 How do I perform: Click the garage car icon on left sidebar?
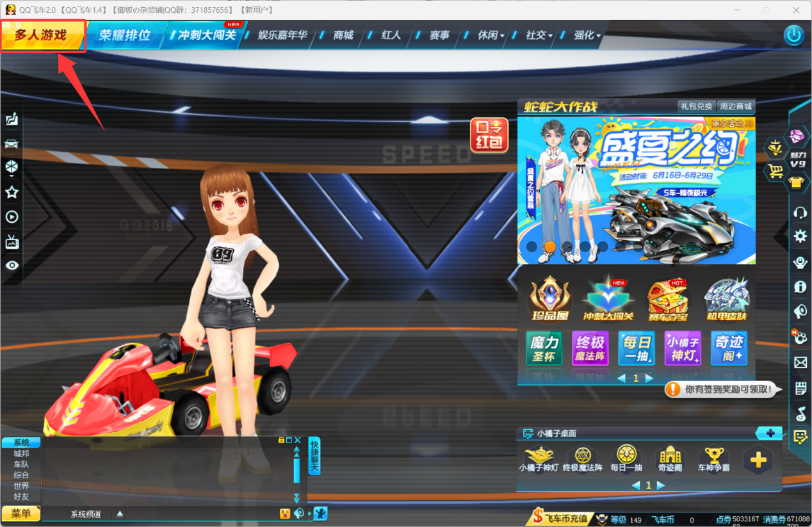coord(12,143)
